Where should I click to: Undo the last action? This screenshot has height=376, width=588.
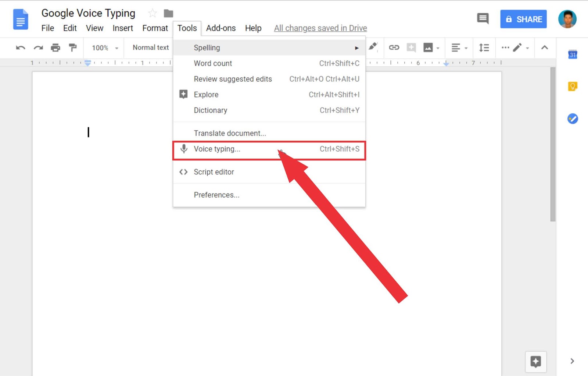click(21, 47)
